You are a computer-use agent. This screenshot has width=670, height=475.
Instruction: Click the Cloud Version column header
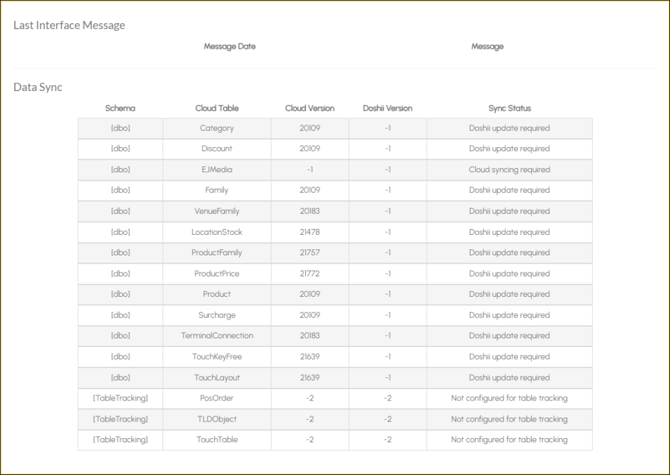tap(310, 108)
